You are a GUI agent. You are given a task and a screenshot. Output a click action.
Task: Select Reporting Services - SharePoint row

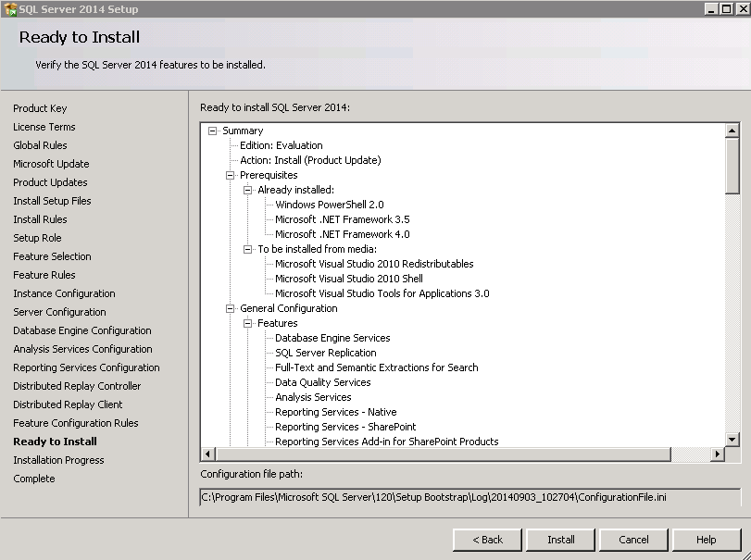pos(345,428)
